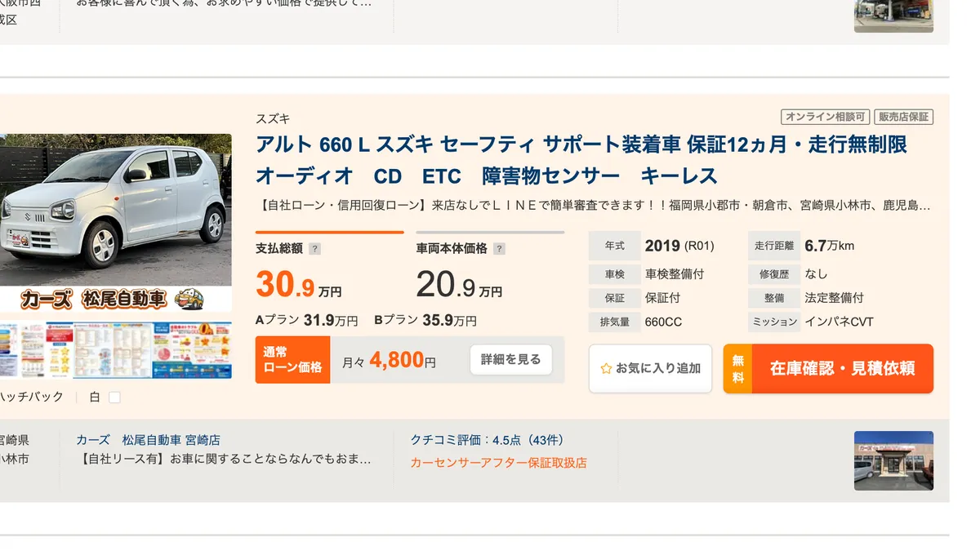Click the オンライン相談可 badge

824,117
